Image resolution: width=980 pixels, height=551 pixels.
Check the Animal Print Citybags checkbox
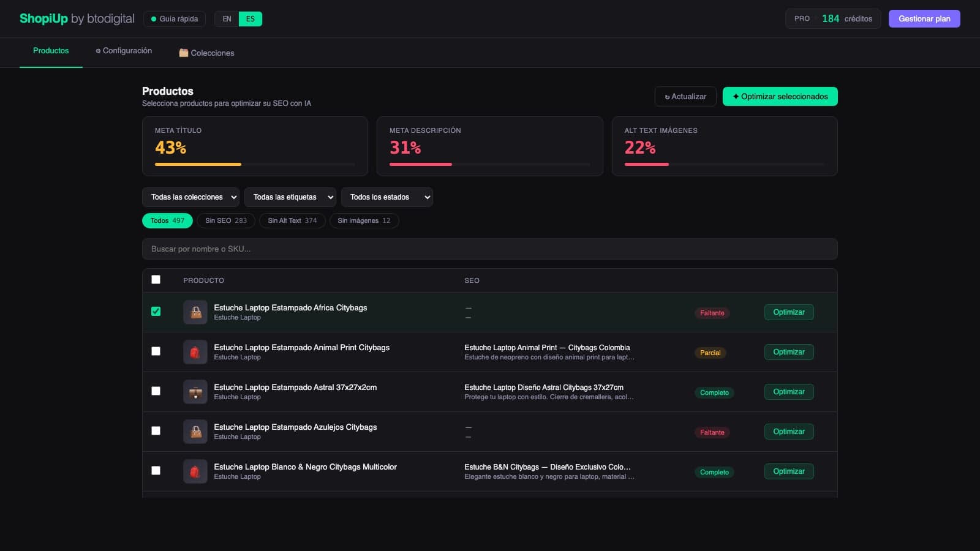(x=156, y=351)
